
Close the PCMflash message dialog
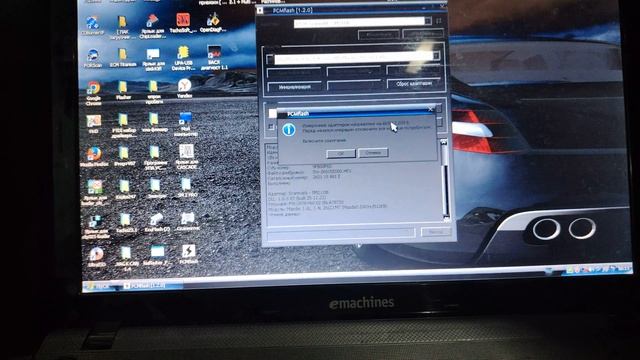click(430, 109)
